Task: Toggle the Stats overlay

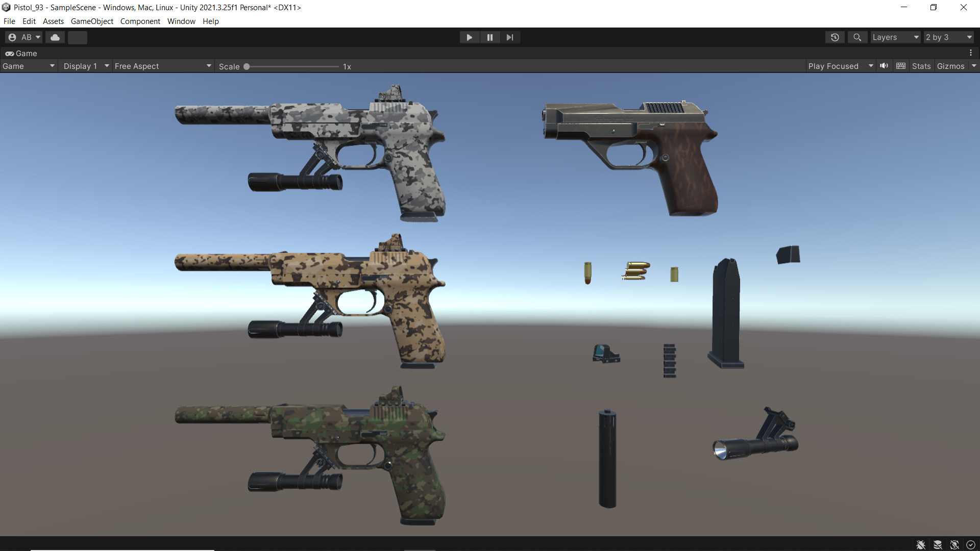Action: tap(921, 66)
